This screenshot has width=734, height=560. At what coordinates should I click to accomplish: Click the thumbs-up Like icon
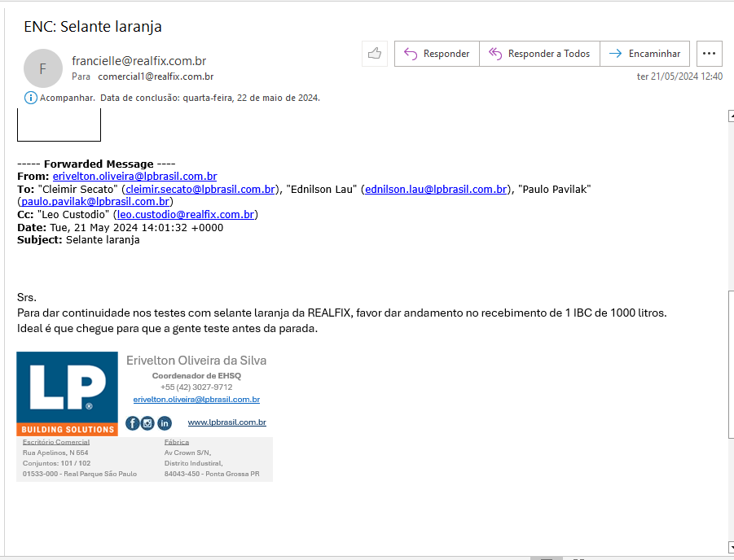click(375, 54)
